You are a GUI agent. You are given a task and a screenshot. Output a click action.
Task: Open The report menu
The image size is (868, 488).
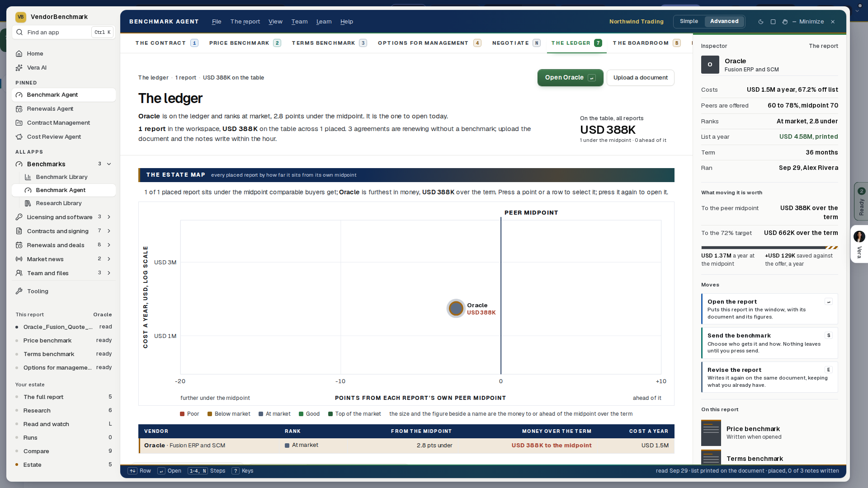tap(245, 22)
